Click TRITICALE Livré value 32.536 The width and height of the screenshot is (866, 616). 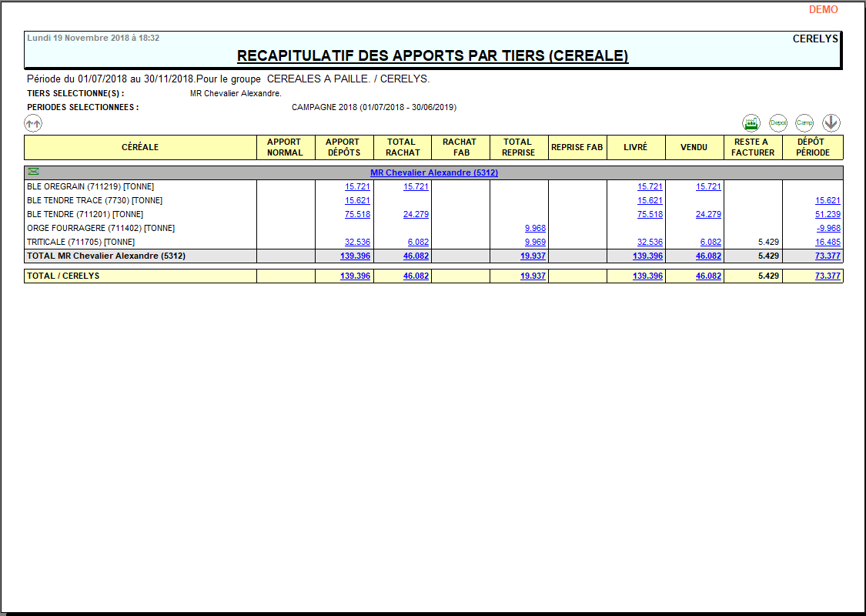click(x=650, y=243)
